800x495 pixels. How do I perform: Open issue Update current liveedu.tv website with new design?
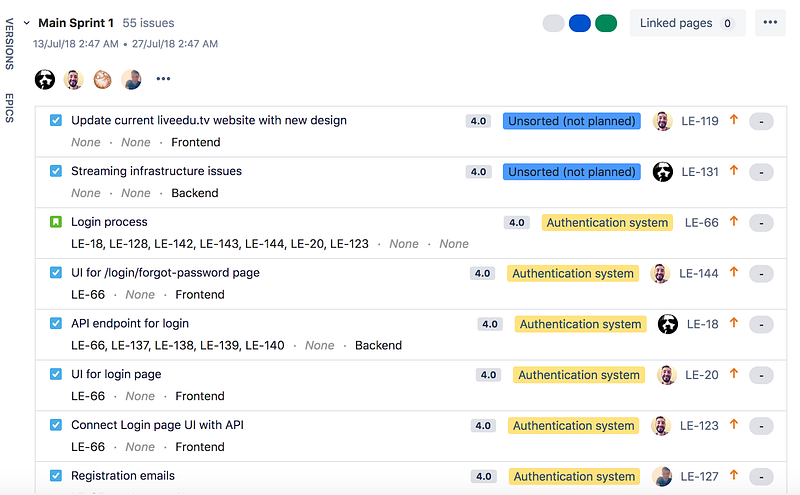click(209, 120)
